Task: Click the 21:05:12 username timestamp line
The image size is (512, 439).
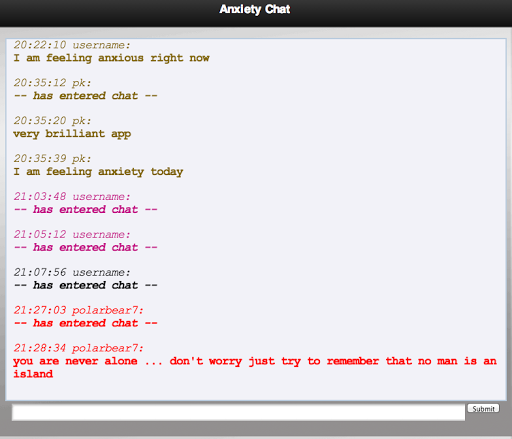Action: [x=72, y=235]
